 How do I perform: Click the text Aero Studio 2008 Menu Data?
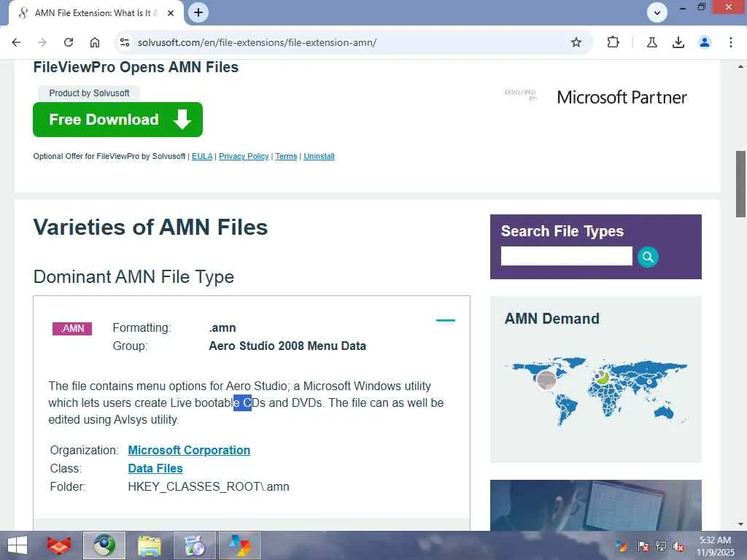[287, 346]
